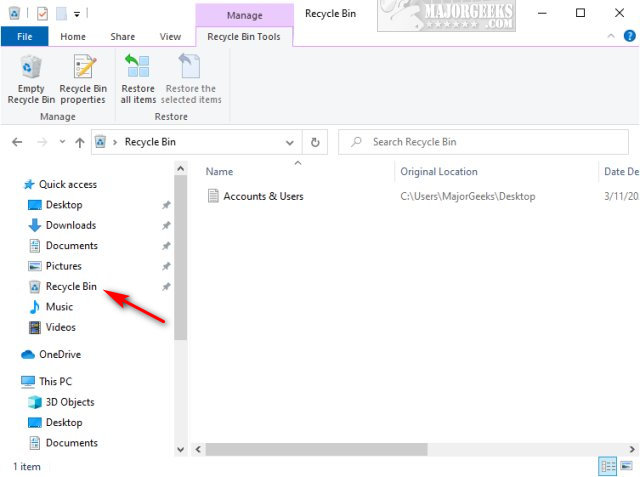This screenshot has width=640, height=477.
Task: Navigate back with the back arrow
Action: pyautogui.click(x=17, y=142)
